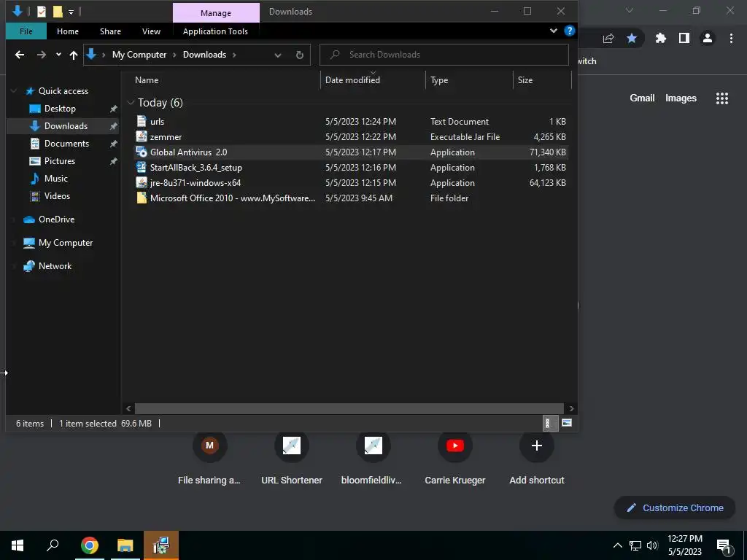Open the Images link in Chrome
Viewport: 747px width, 560px height.
click(x=681, y=98)
